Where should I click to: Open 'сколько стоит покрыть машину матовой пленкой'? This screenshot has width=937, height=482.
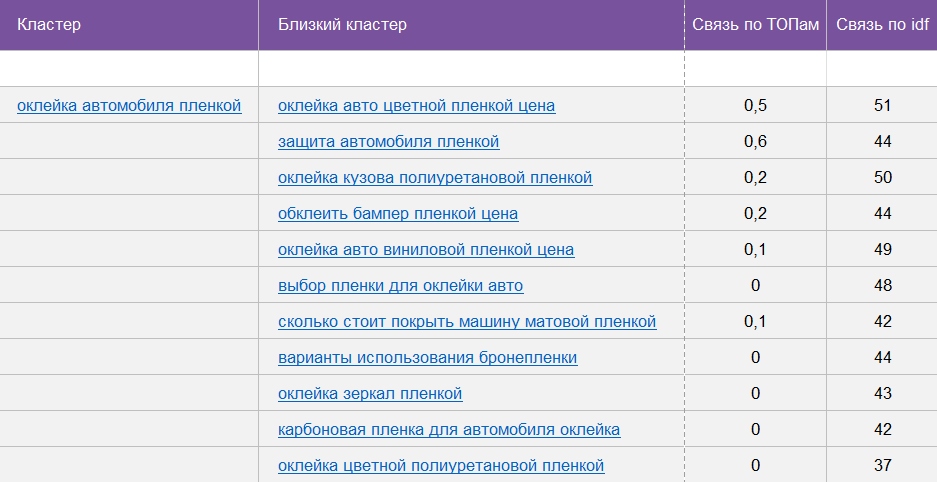point(467,321)
